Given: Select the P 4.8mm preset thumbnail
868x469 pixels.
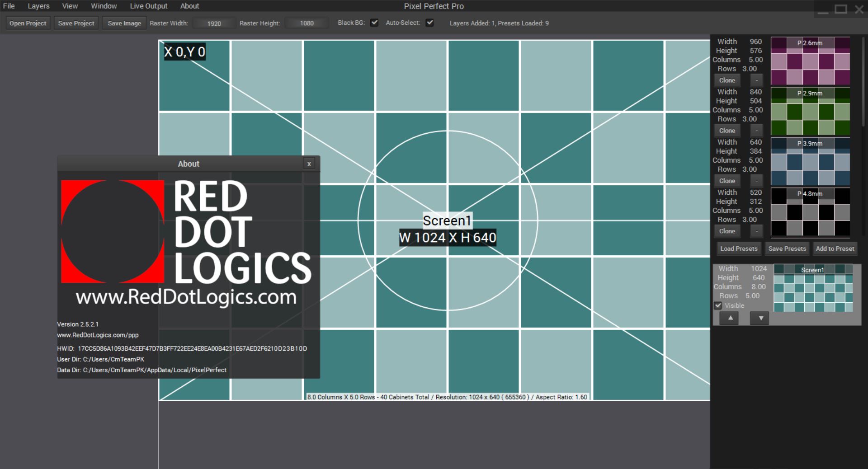Looking at the screenshot, I should click(810, 211).
